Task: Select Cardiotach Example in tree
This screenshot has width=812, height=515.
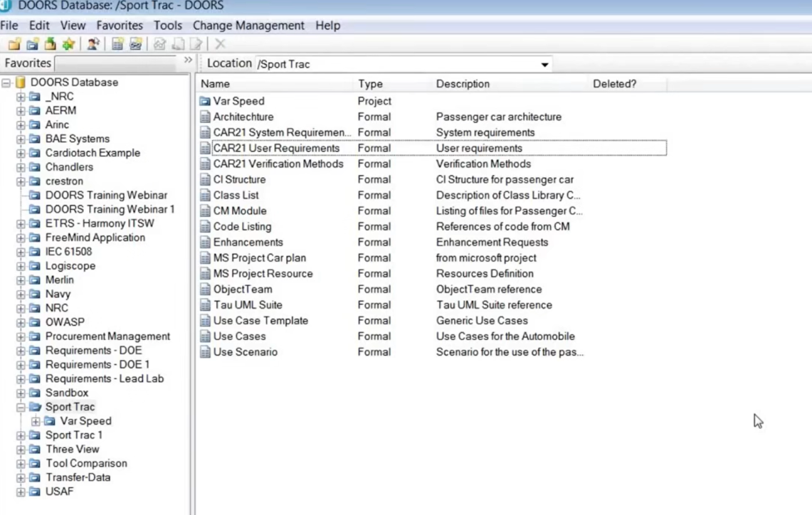Action: [x=93, y=153]
